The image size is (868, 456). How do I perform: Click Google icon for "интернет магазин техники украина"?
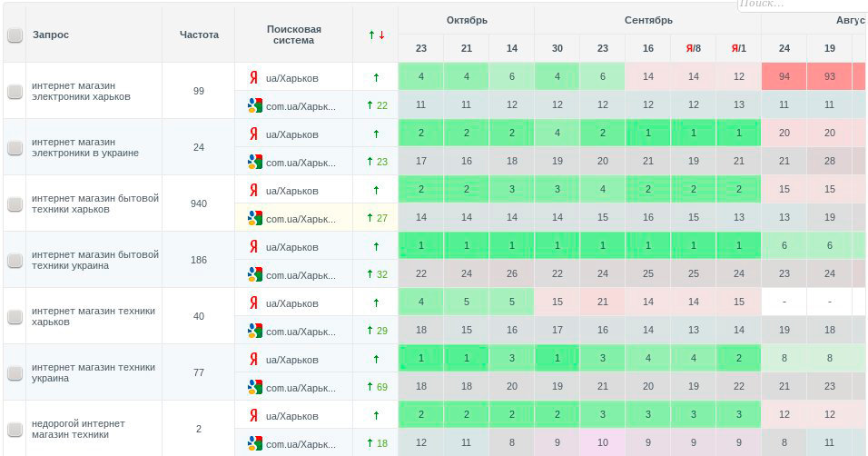pos(255,387)
